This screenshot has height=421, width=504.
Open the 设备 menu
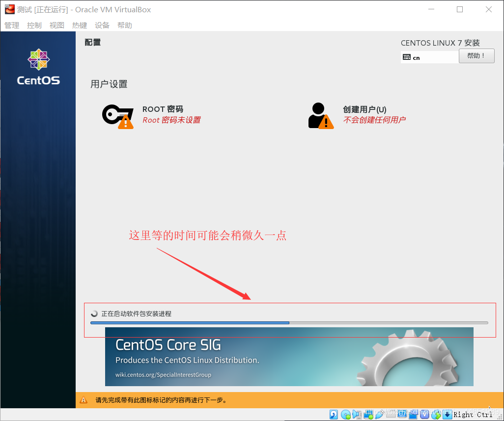(x=102, y=25)
